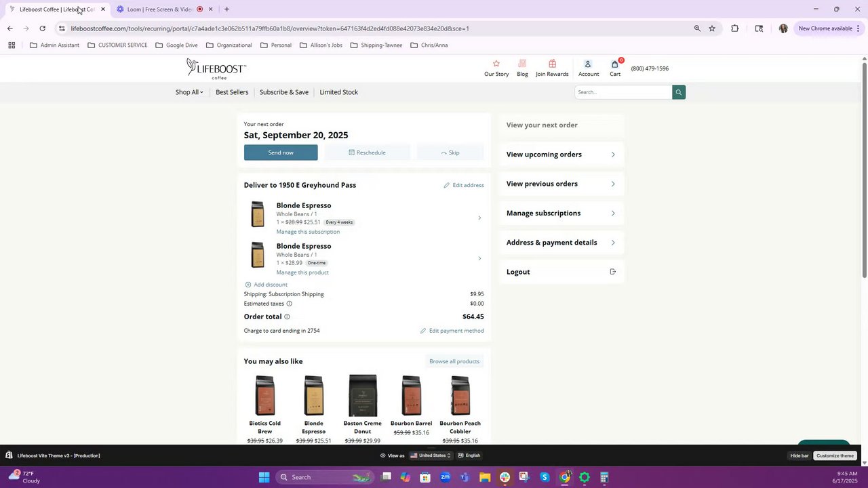Click Browse all products button
Viewport: 868px width, 488px height.
click(x=454, y=361)
